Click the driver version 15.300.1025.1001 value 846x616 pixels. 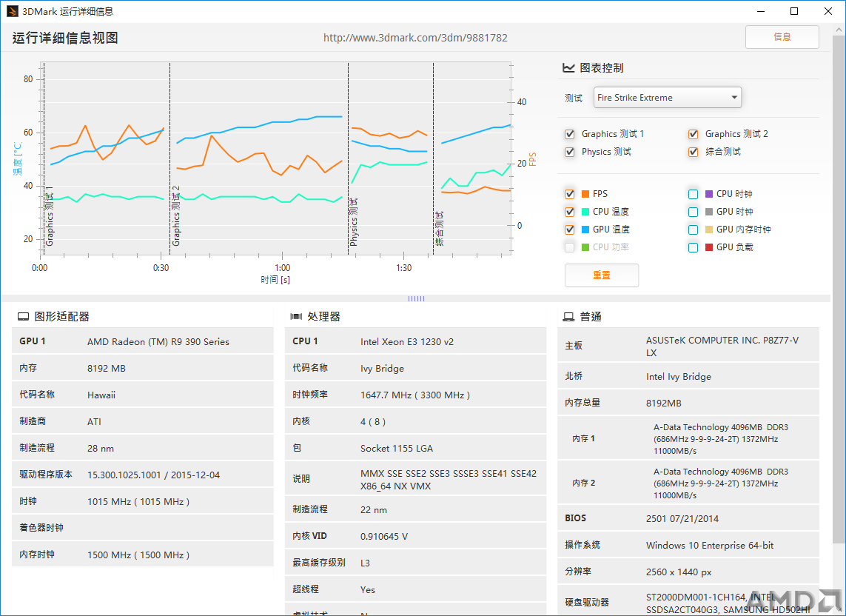(154, 475)
